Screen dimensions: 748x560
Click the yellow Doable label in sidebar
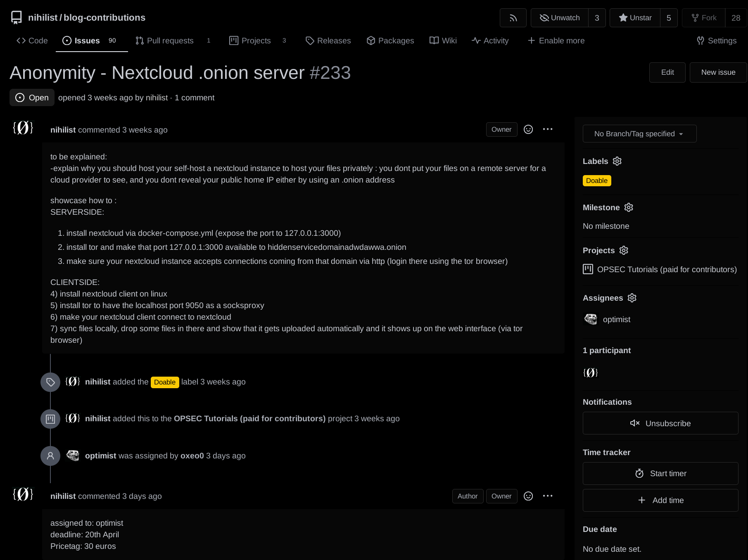coord(597,180)
